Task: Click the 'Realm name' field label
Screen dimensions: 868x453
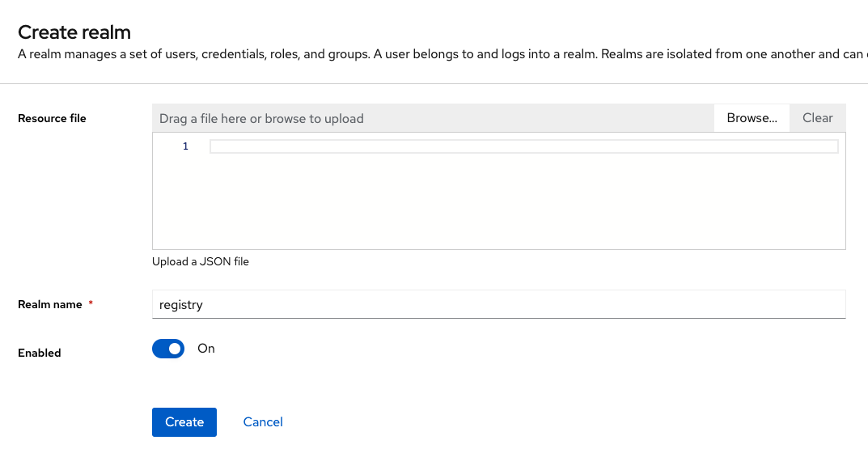Action: coord(50,305)
